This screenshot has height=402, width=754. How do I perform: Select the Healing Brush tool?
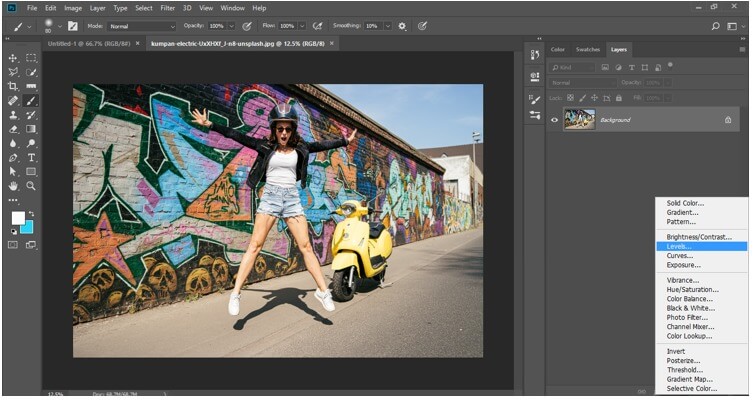pos(13,100)
